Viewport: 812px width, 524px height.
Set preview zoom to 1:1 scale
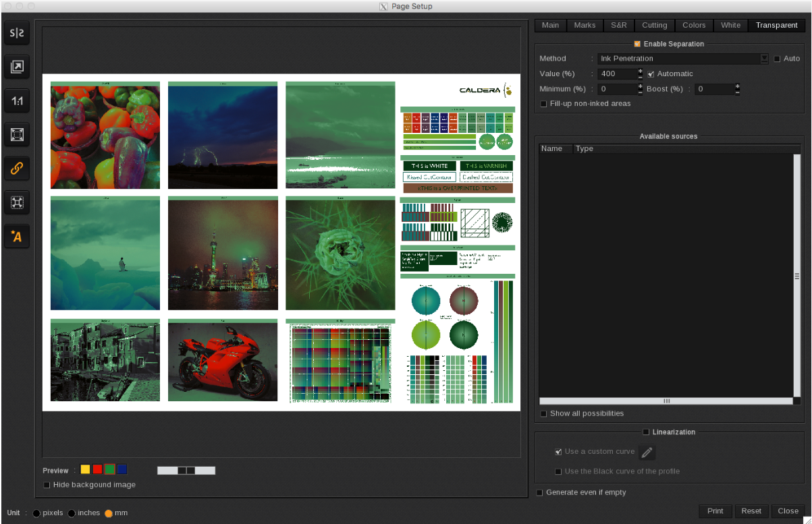pyautogui.click(x=17, y=101)
